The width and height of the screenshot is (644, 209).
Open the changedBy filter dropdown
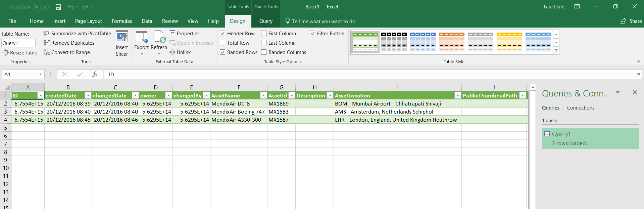[206, 95]
